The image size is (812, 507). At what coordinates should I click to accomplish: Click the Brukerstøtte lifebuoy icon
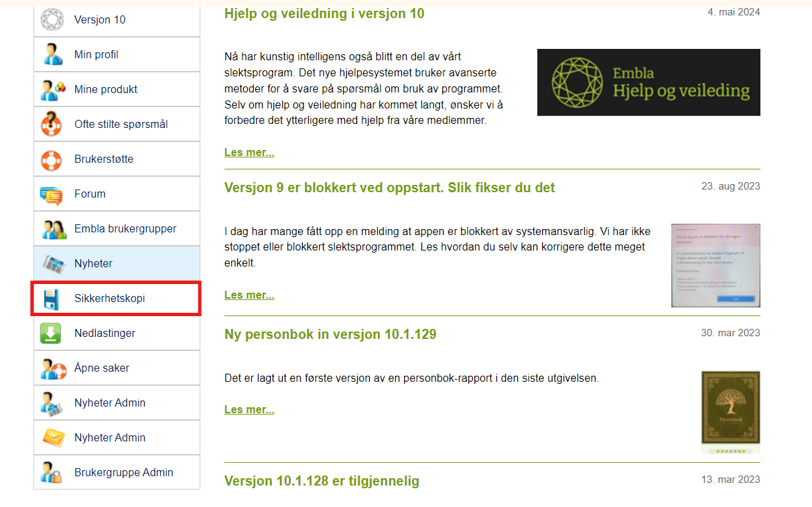(x=52, y=159)
